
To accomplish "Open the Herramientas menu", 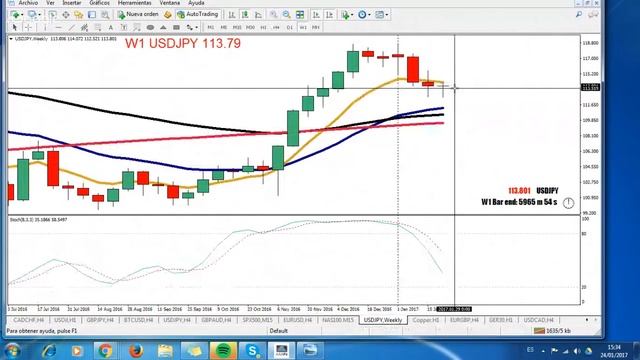I will (x=134, y=3).
